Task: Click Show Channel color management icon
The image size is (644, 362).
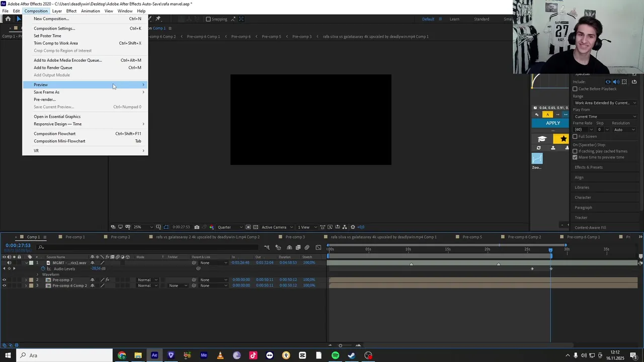Action: tap(211, 227)
